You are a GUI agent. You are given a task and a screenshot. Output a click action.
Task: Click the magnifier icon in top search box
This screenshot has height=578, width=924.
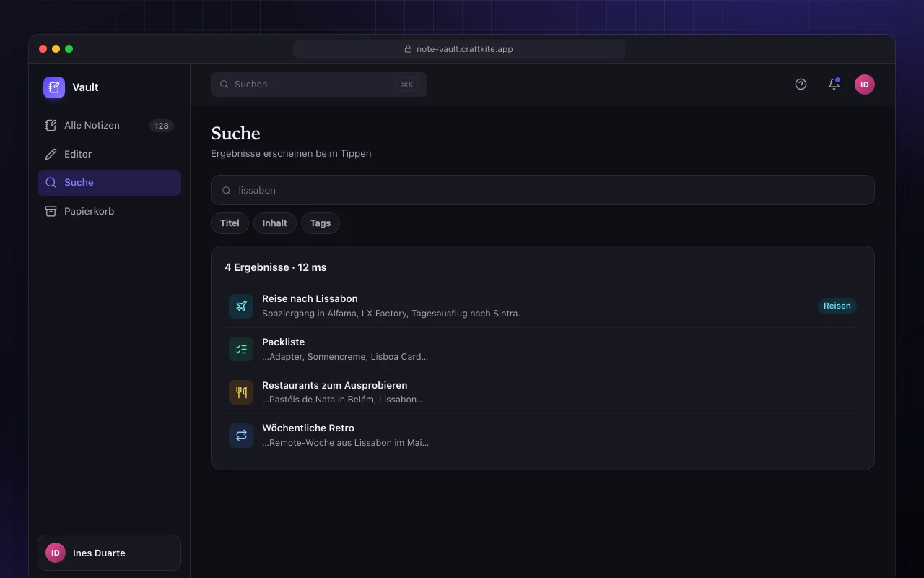(x=225, y=85)
